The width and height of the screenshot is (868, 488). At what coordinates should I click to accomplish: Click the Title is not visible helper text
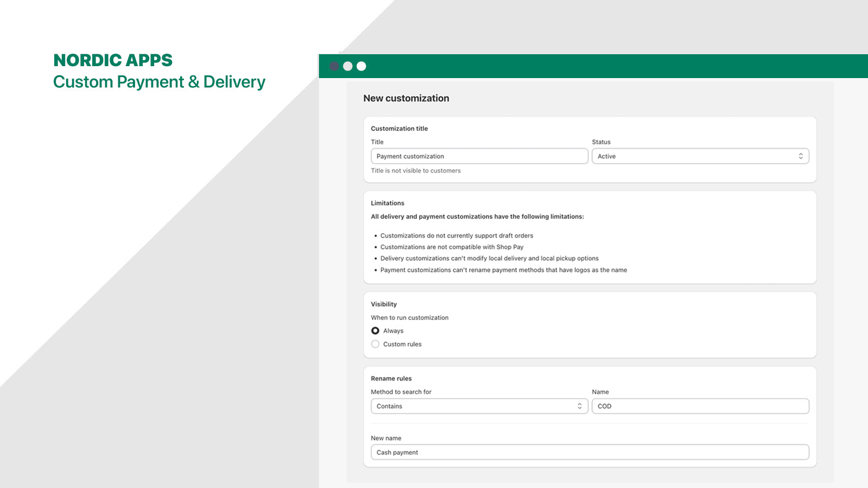(x=416, y=171)
